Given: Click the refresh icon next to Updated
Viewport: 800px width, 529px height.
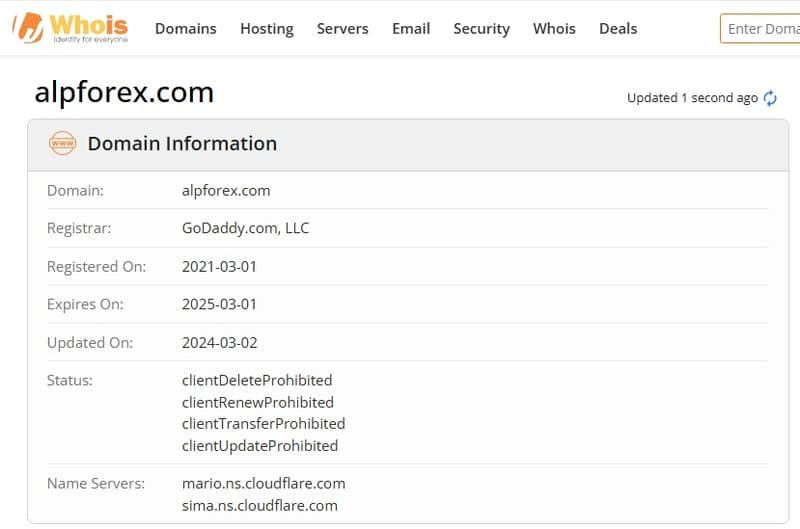Looking at the screenshot, I should [x=770, y=98].
